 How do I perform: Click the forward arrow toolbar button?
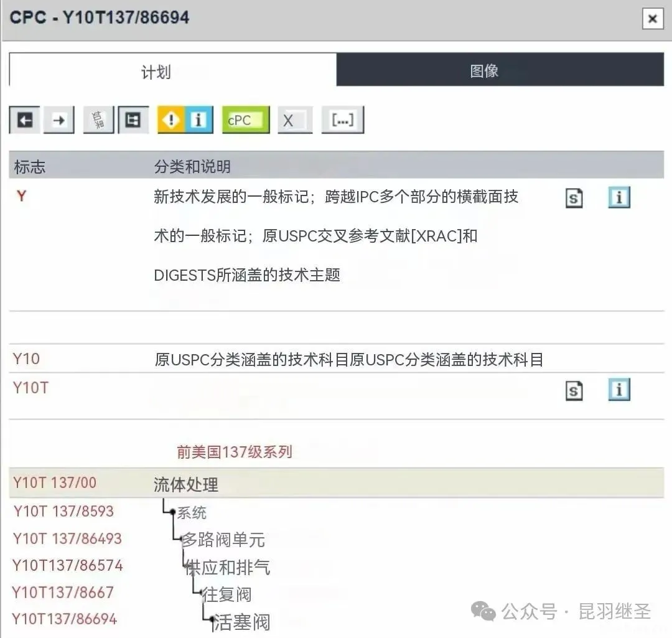pos(58,120)
